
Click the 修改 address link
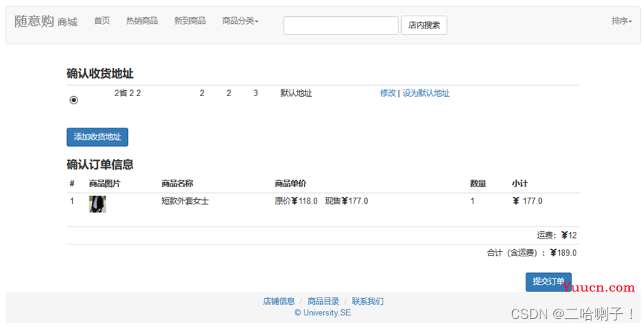[388, 93]
